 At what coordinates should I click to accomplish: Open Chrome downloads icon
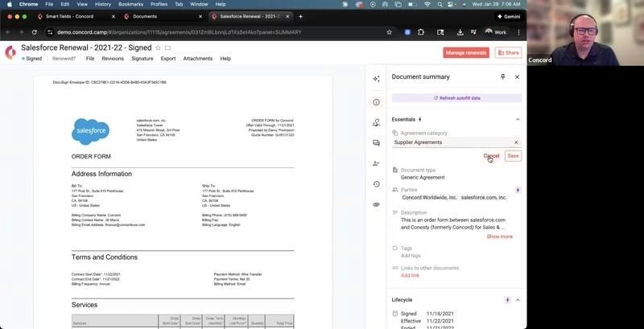[x=460, y=32]
